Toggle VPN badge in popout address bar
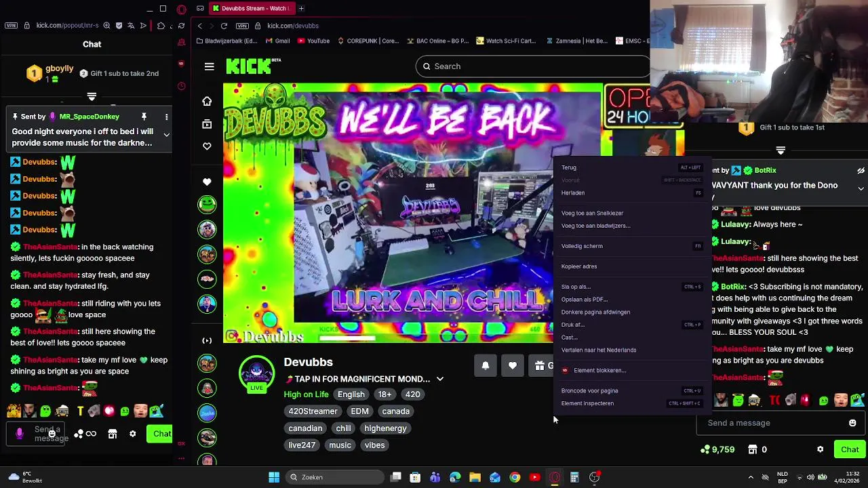This screenshot has width=868, height=488. tap(11, 26)
